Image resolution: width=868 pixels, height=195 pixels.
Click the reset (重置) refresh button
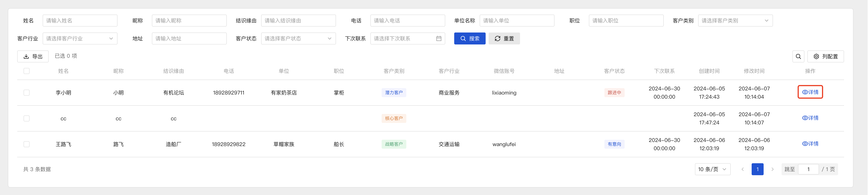504,39
